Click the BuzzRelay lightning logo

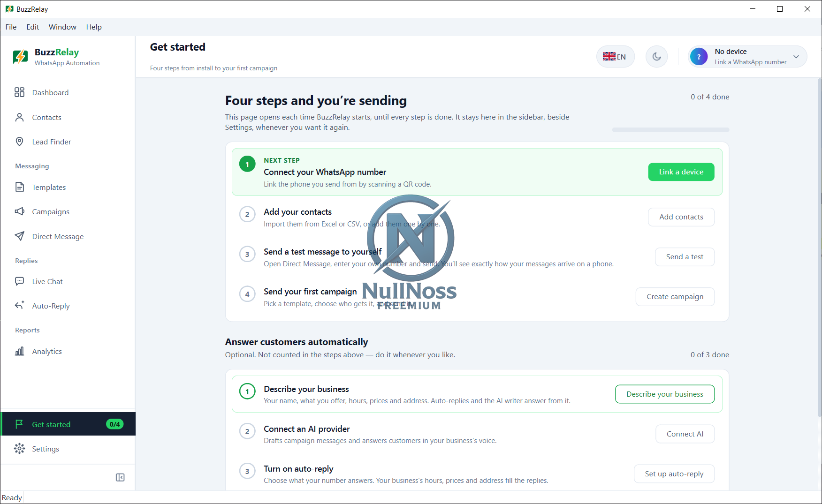click(20, 57)
